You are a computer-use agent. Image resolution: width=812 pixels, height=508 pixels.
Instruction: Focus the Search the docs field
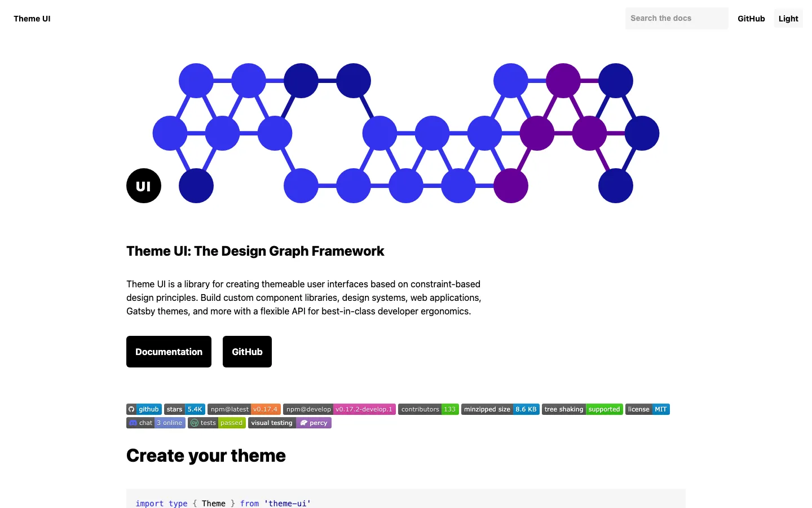point(677,18)
